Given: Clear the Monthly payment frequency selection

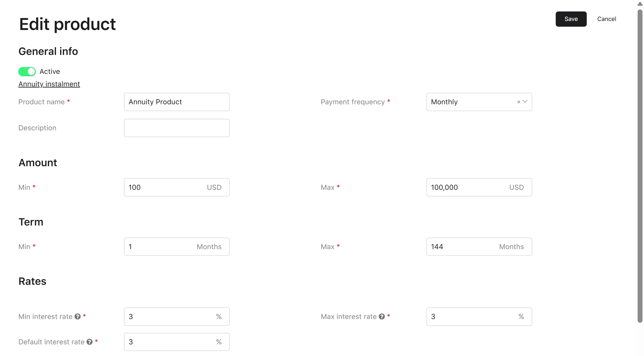Looking at the screenshot, I should [519, 102].
